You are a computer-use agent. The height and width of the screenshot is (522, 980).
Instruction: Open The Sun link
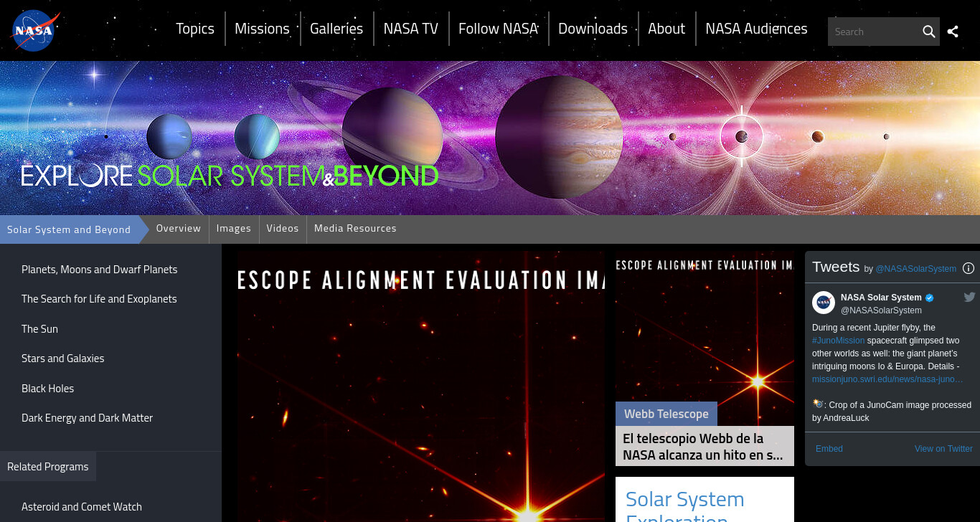[39, 329]
